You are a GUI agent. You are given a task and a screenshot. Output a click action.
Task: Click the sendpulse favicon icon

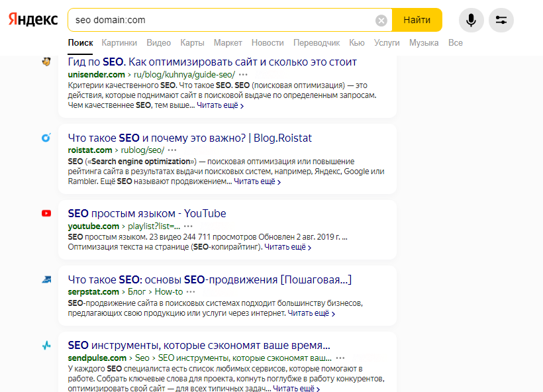(x=46, y=345)
